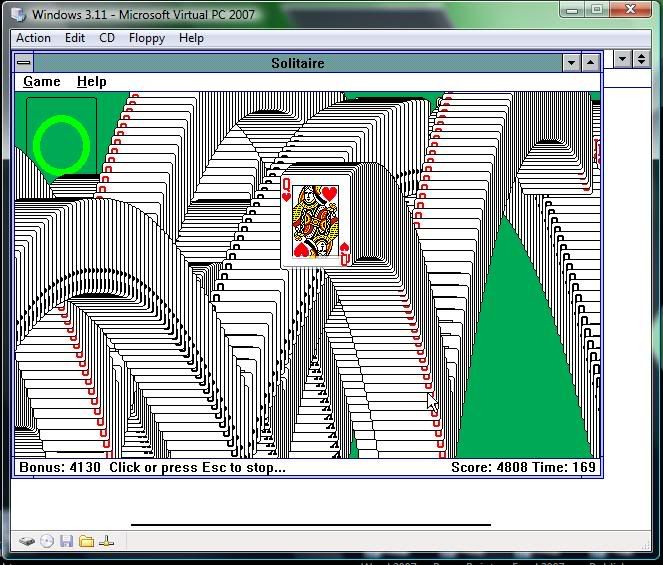
Task: Click the CD drive status icon
Action: click(47, 541)
